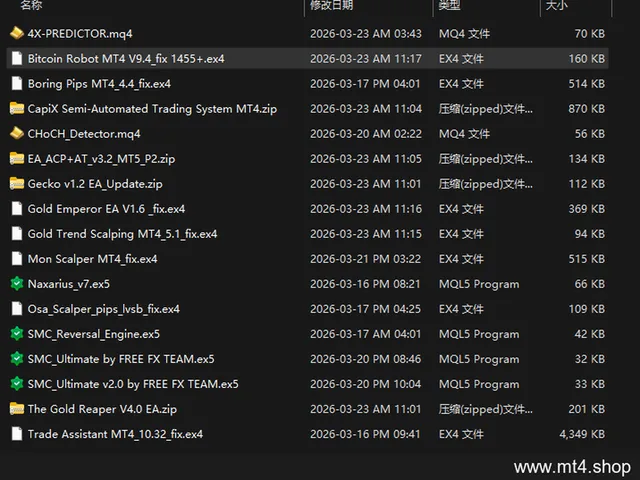Select file 4X-PREDICTOR.mq4
Viewport: 640px width, 480px height.
(x=80, y=33)
